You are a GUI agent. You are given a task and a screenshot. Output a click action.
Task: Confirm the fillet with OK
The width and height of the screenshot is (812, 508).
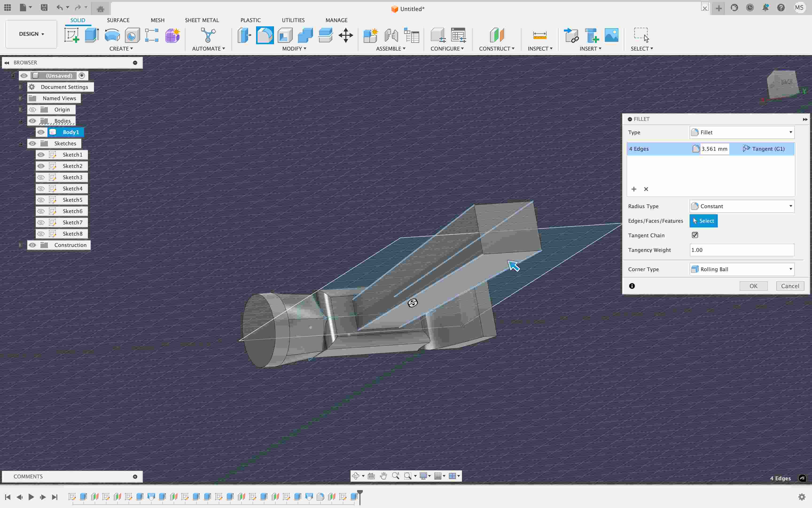point(753,286)
